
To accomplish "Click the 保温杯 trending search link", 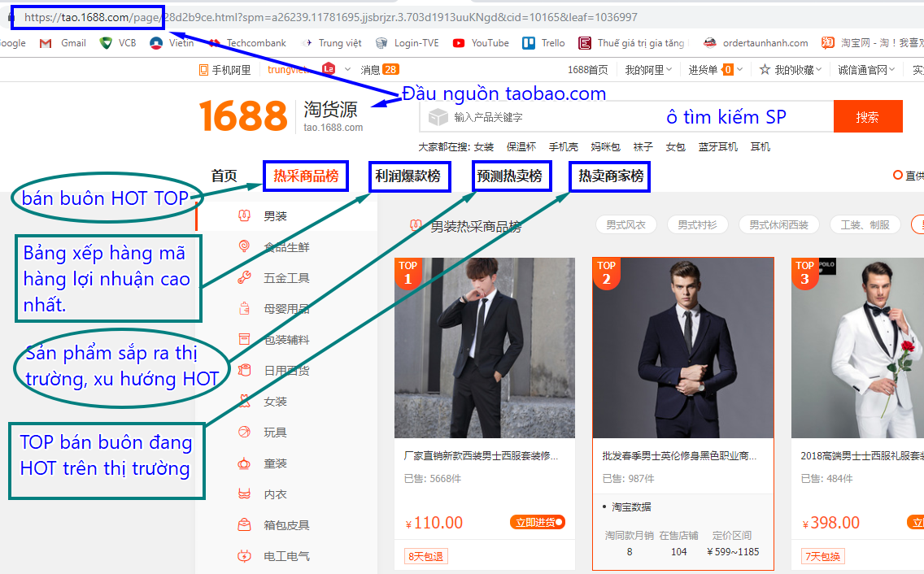I will (521, 147).
